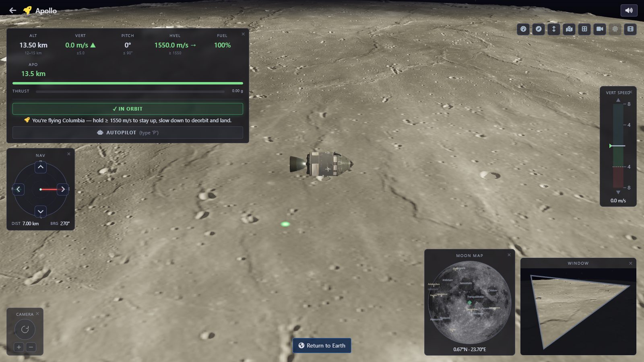
Task: Toggle the video camera panel icon
Action: coord(600,29)
